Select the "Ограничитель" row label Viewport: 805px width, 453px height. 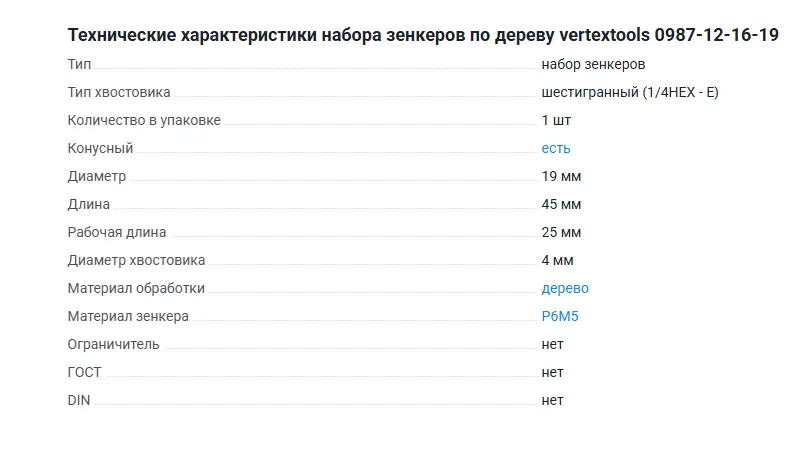click(113, 344)
